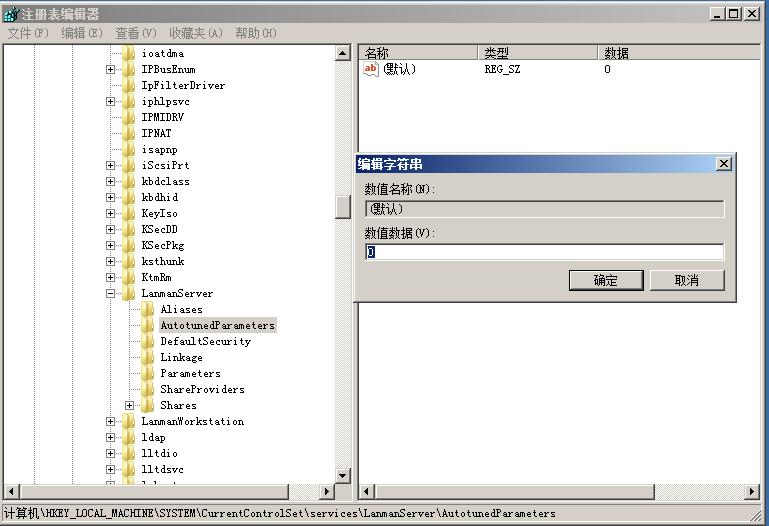This screenshot has height=526, width=769.
Task: Click the KSecDD folder icon
Action: (128, 229)
